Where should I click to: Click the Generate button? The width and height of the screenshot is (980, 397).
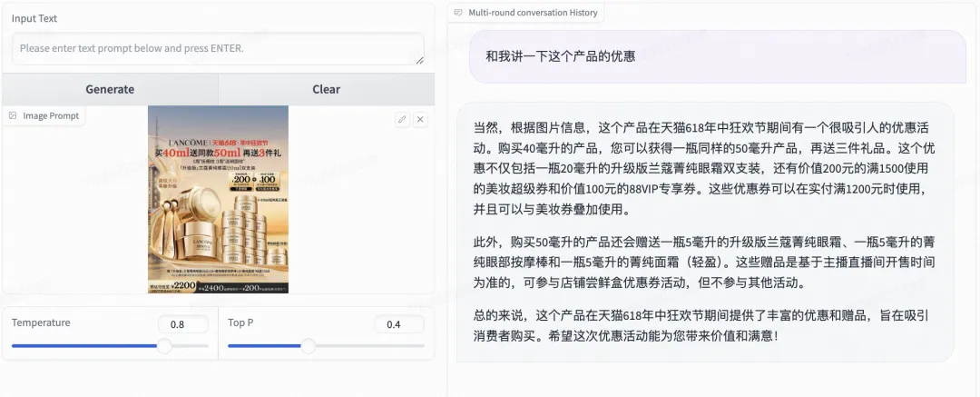pos(110,89)
